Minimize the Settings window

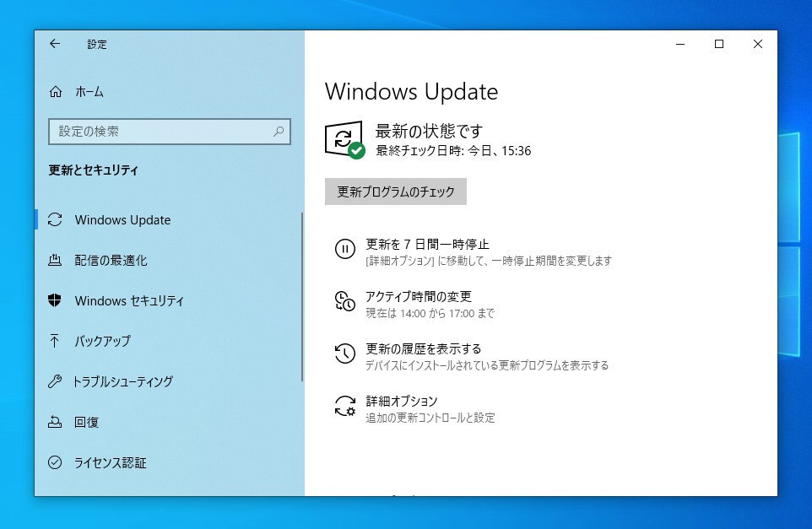coord(680,44)
